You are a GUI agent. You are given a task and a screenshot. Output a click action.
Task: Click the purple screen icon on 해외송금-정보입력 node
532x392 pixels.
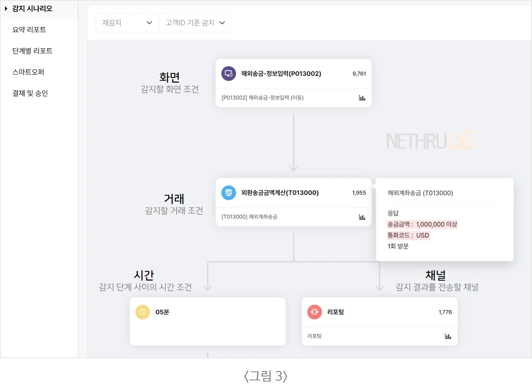tap(228, 73)
